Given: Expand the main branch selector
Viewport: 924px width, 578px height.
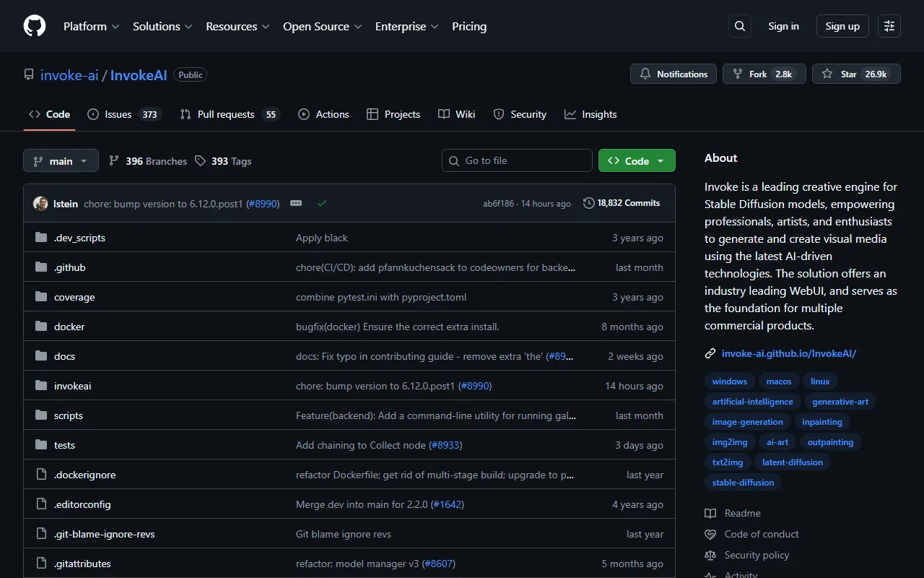Looking at the screenshot, I should pyautogui.click(x=61, y=161).
